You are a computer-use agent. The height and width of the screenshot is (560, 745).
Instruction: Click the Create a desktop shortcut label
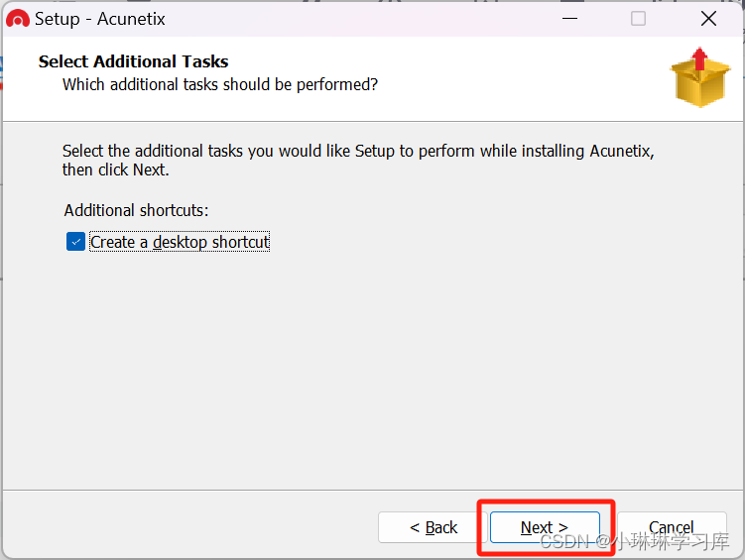(180, 242)
